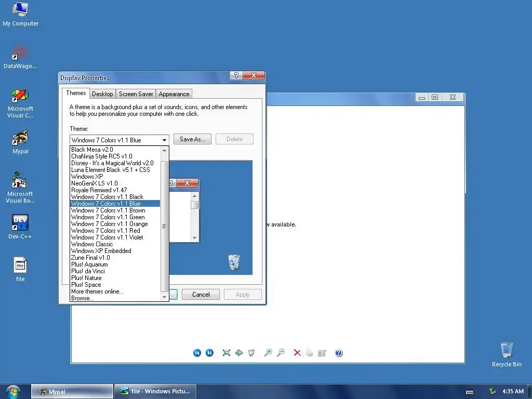Choose Black Mesa v2.0 theme
The height and width of the screenshot is (399, 532).
tap(115, 150)
